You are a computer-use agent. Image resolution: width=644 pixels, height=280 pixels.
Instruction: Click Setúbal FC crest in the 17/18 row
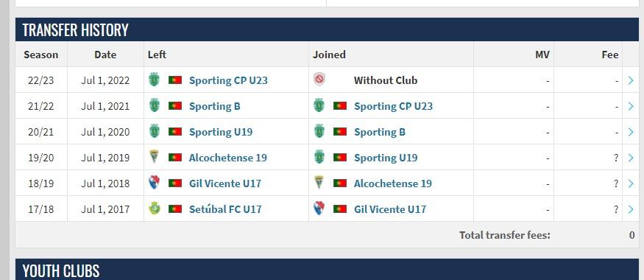pos(154,209)
